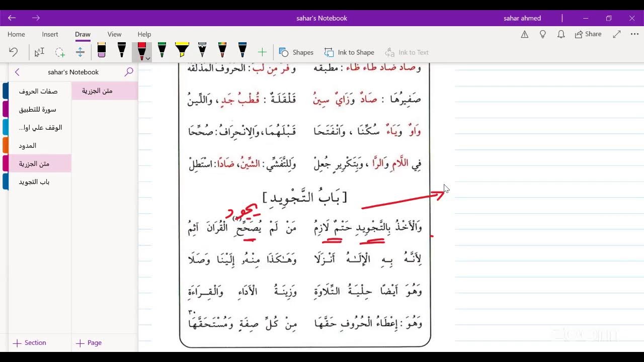Open the View tab

(x=114, y=34)
